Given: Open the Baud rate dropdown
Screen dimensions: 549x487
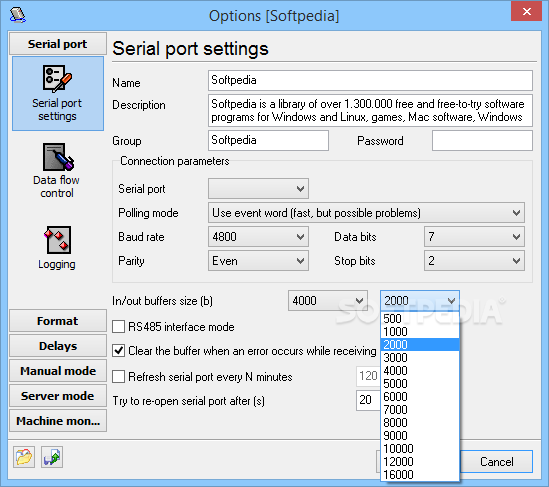Looking at the screenshot, I should point(258,237).
